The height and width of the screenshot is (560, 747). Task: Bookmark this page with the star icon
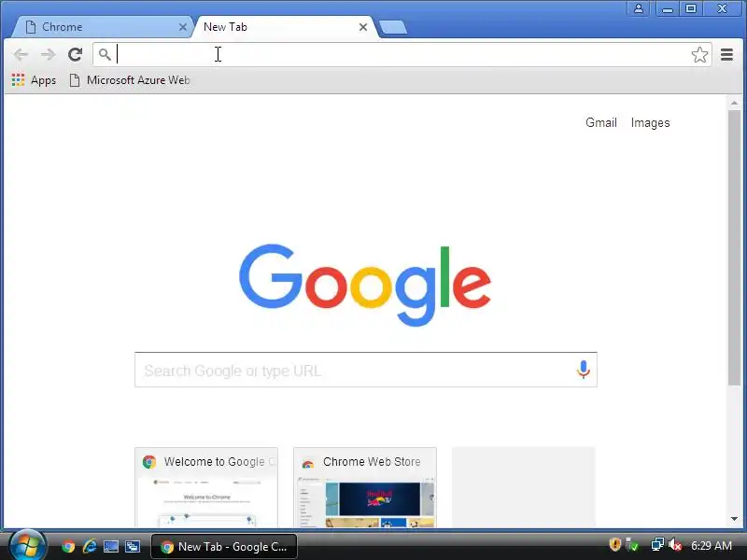coord(699,55)
